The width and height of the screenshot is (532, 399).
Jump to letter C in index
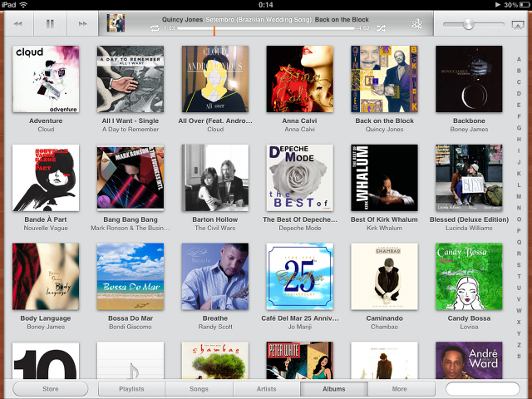[519, 82]
